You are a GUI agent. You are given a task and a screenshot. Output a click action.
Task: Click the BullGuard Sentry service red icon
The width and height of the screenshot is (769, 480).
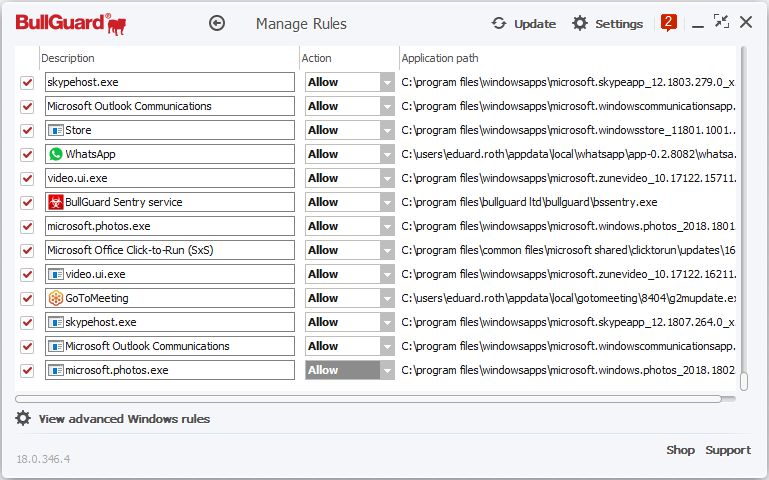click(x=56, y=202)
